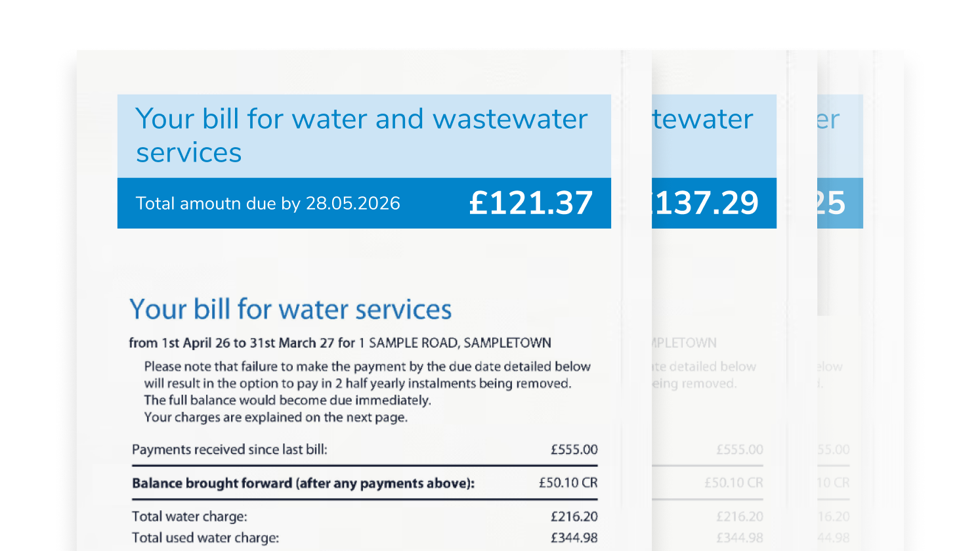The height and width of the screenshot is (551, 980).
Task: Click "The full balance would become due immediately" line
Action: [288, 401]
